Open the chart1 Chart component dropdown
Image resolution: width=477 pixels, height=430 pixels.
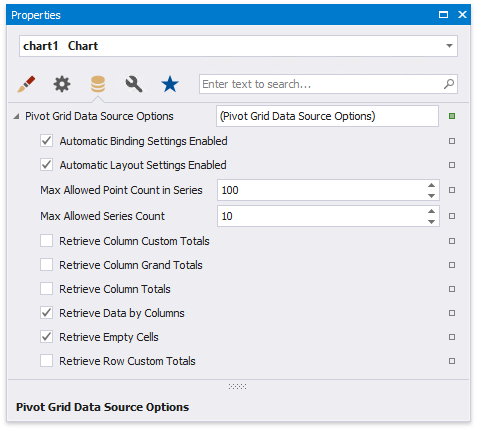[x=449, y=46]
